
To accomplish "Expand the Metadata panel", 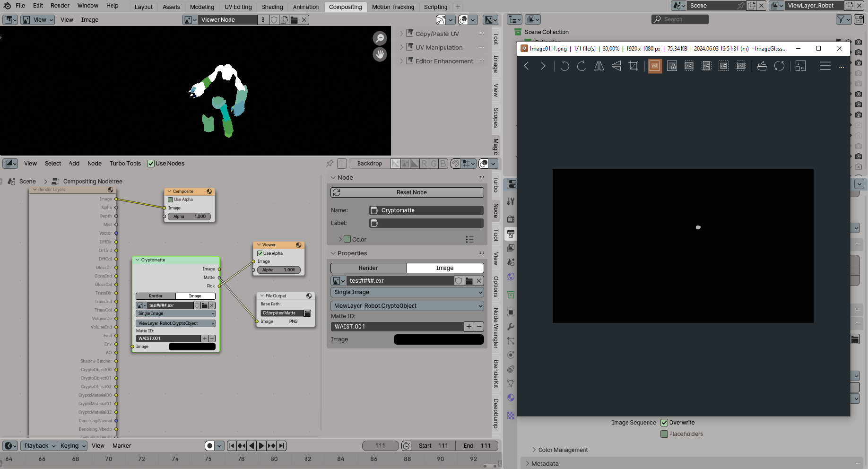I will point(545,464).
